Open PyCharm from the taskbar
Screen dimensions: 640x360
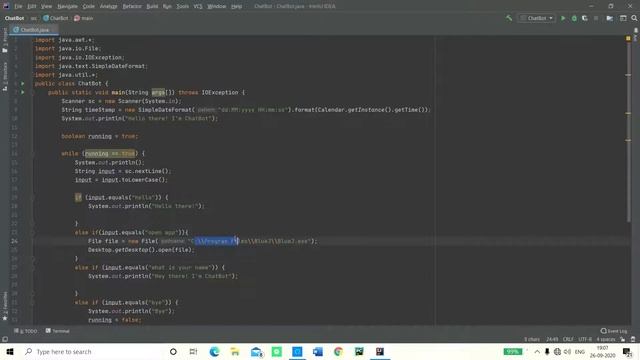(359, 351)
